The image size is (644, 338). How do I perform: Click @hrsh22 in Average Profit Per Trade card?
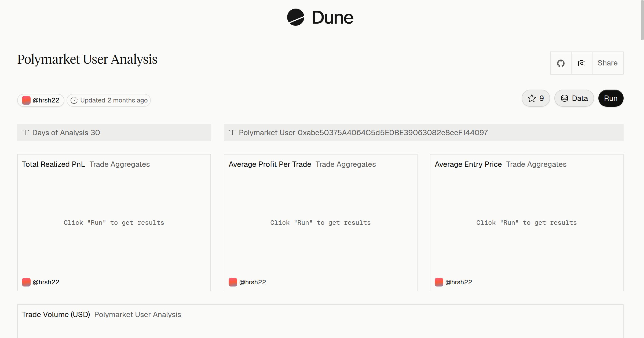tap(253, 282)
